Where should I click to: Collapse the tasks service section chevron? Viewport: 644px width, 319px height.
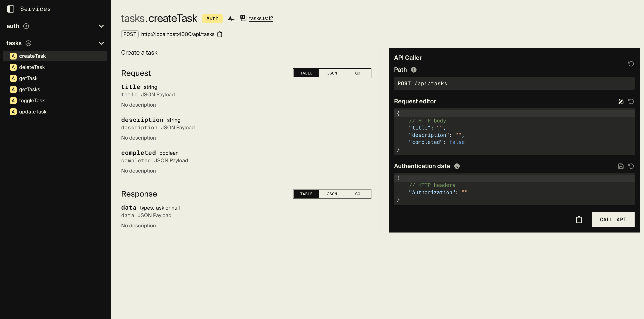pos(101,43)
